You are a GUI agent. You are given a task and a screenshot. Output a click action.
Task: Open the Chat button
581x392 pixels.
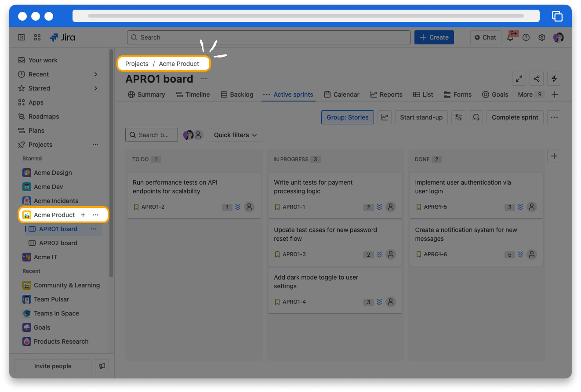[486, 37]
